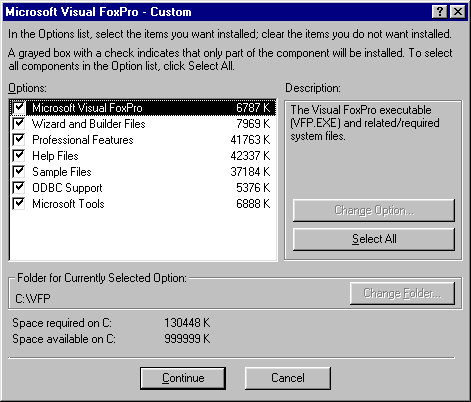471x402 pixels.
Task: Click the Continue button
Action: click(x=183, y=378)
